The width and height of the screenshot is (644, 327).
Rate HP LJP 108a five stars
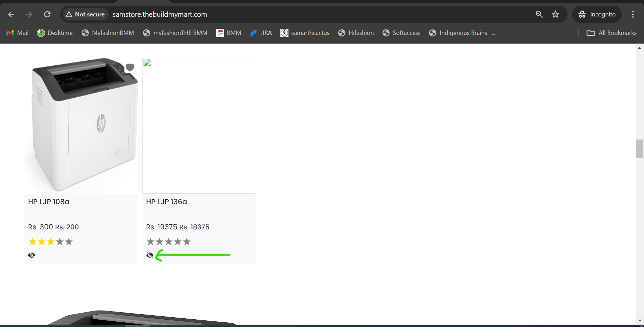point(69,241)
